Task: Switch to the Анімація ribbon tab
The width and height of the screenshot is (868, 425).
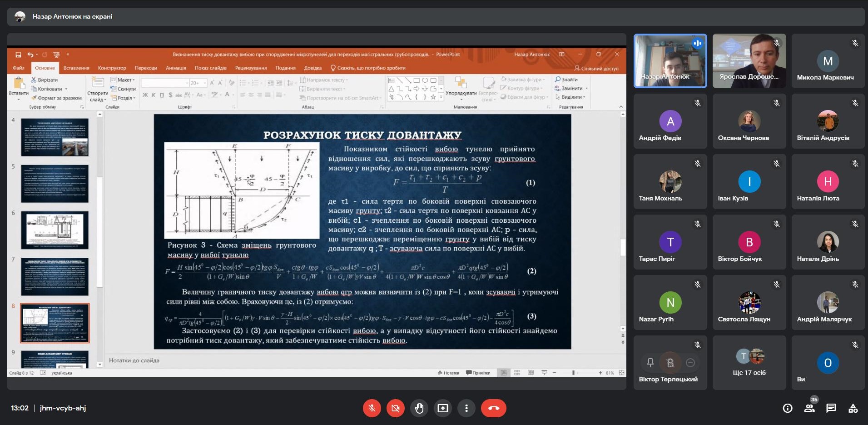Action: (176, 68)
